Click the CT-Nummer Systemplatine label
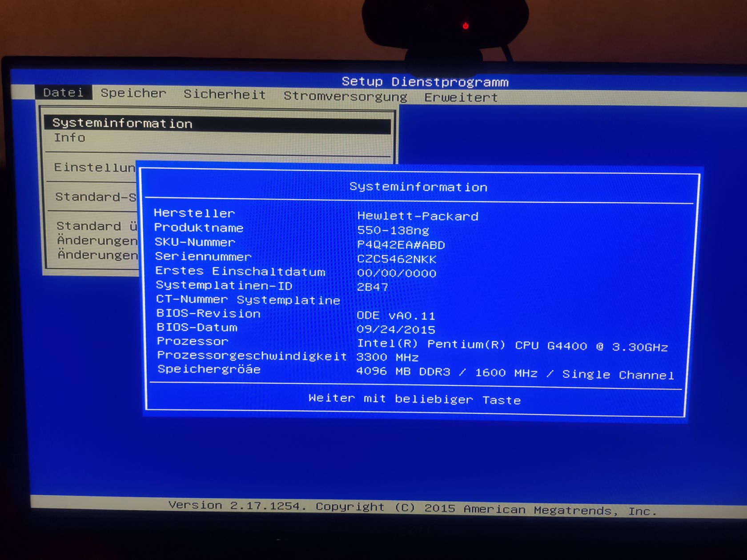Screen dimensions: 747x560 tap(248, 300)
